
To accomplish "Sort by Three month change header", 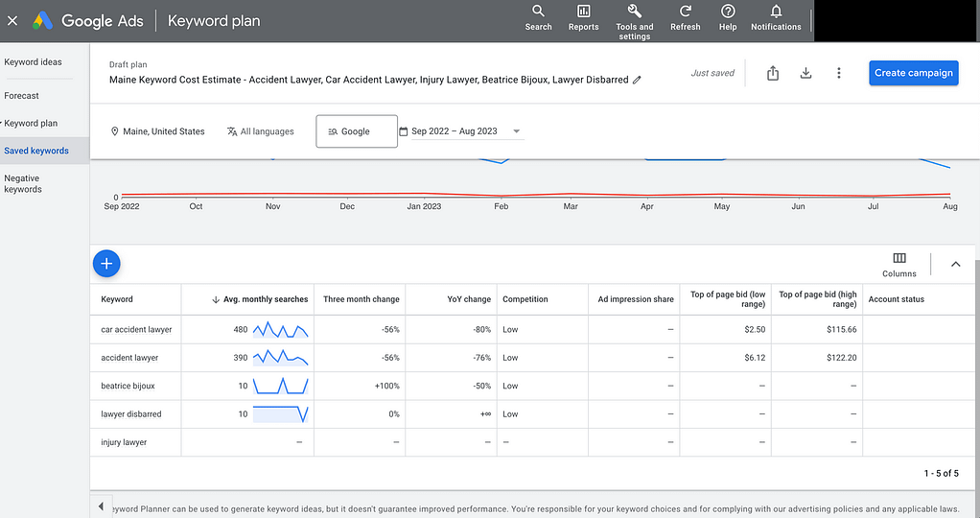I will pyautogui.click(x=362, y=299).
